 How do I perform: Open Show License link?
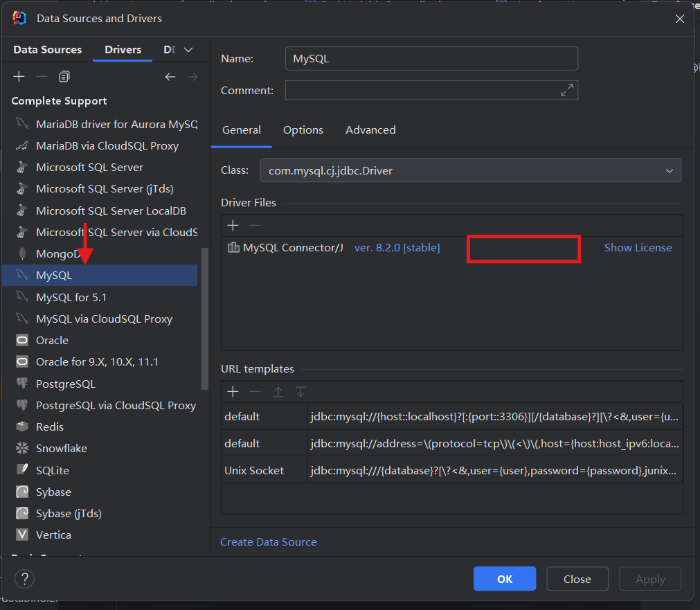638,247
